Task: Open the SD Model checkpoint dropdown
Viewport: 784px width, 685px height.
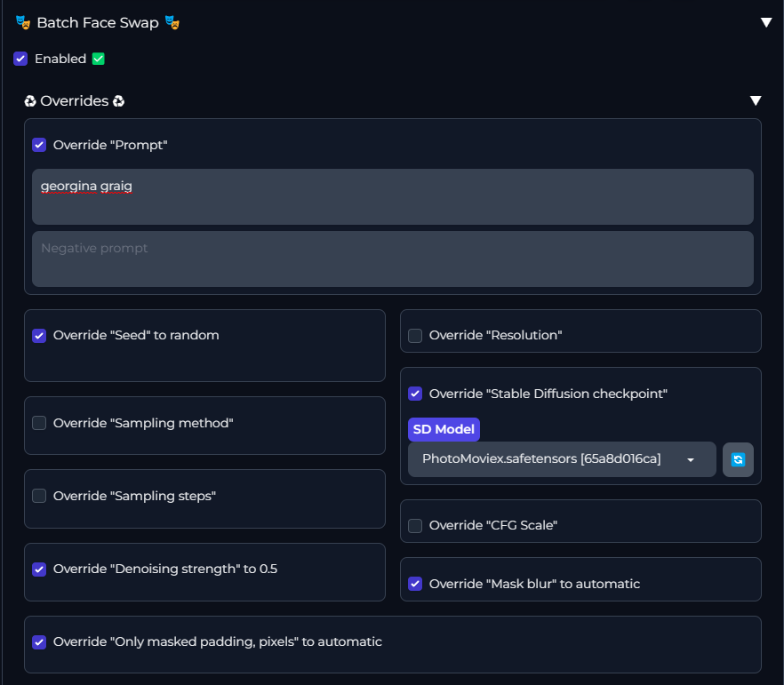Action: (x=562, y=459)
